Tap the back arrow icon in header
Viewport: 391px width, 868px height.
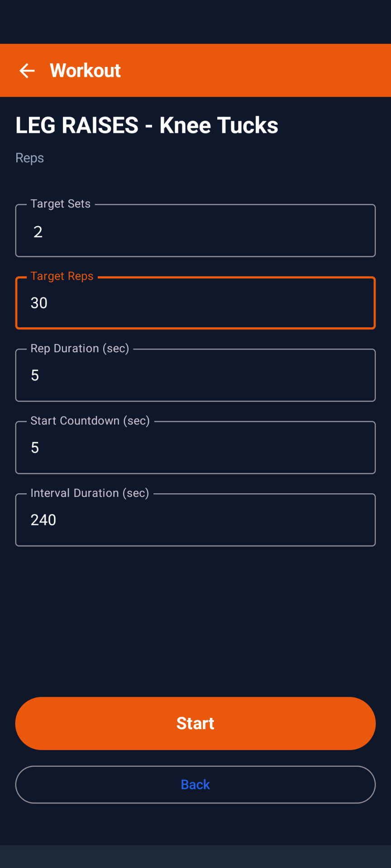coord(27,71)
